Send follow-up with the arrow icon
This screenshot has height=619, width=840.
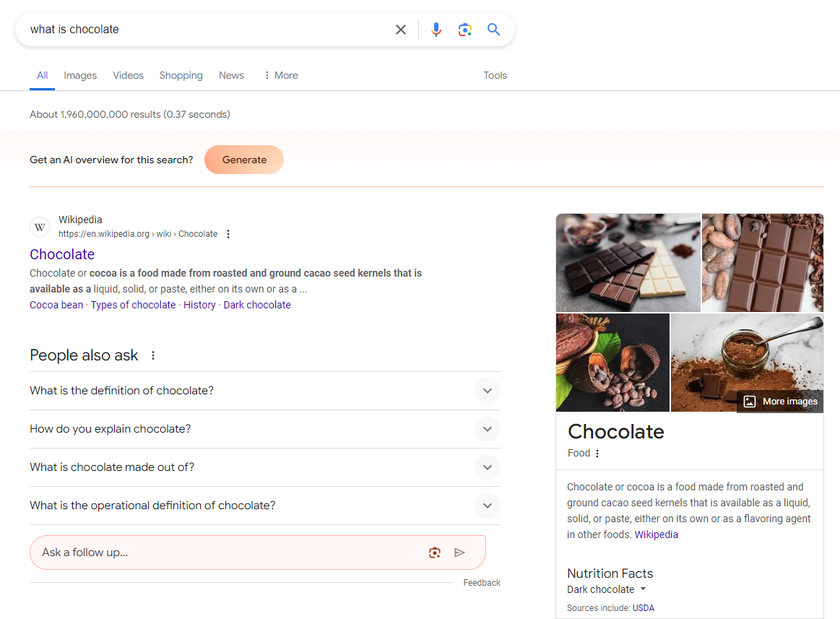pos(459,553)
